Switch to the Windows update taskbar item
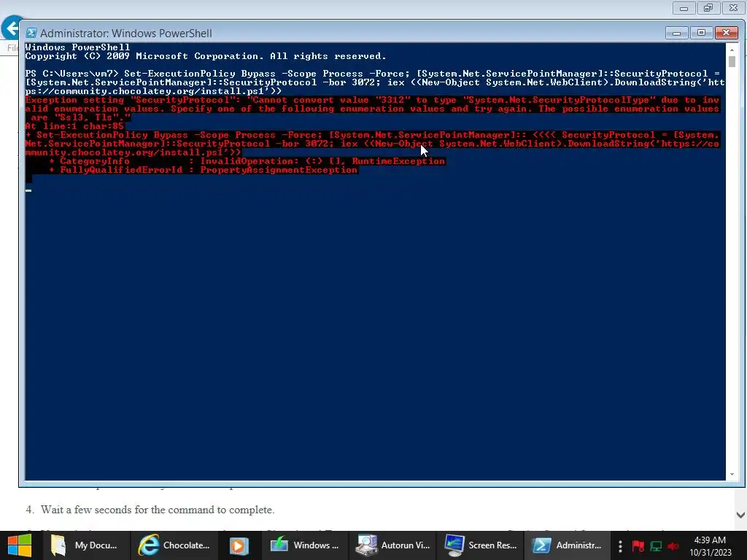The height and width of the screenshot is (560, 747). pyautogui.click(x=305, y=545)
